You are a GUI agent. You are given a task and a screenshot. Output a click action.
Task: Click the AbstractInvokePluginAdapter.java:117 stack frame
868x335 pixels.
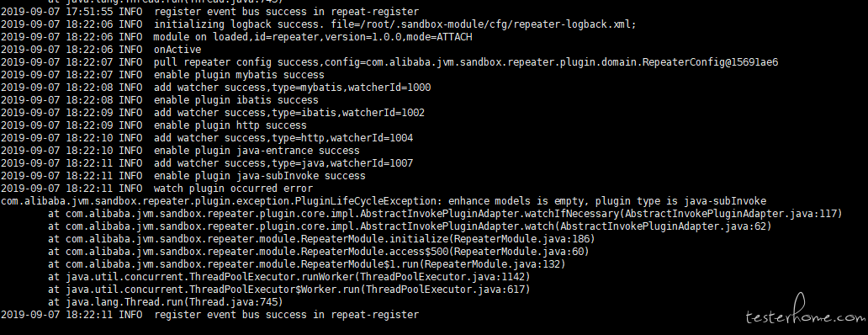click(x=445, y=214)
